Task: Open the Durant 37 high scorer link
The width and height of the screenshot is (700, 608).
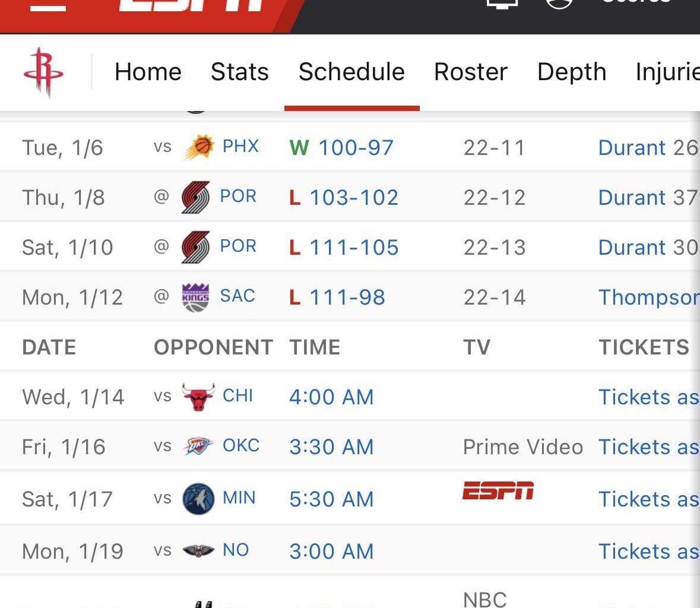Action: (x=648, y=198)
